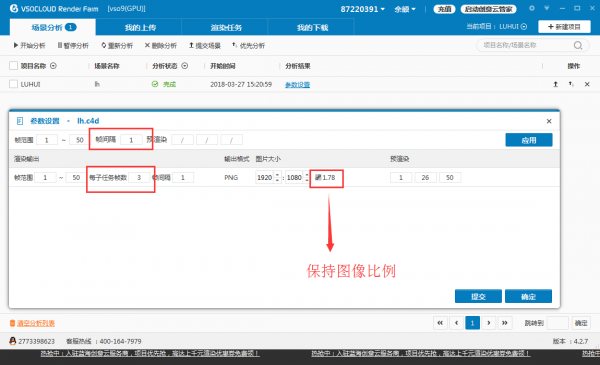The image size is (600, 365).
Task: Click 暂停分析 pause toolbar item
Action: (x=73, y=46)
